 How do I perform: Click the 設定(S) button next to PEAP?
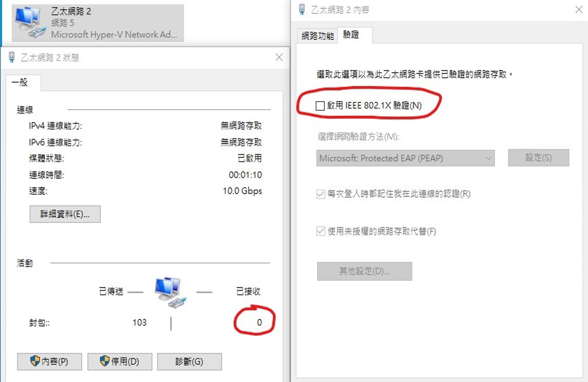[x=538, y=157]
